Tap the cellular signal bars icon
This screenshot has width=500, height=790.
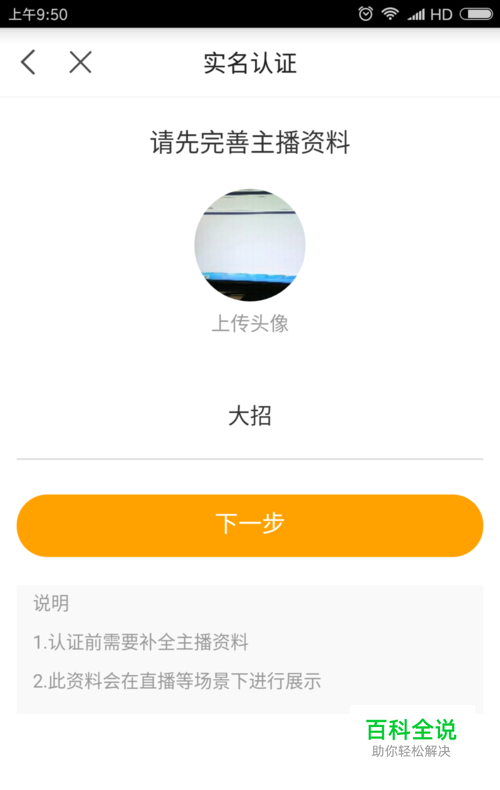click(x=416, y=15)
